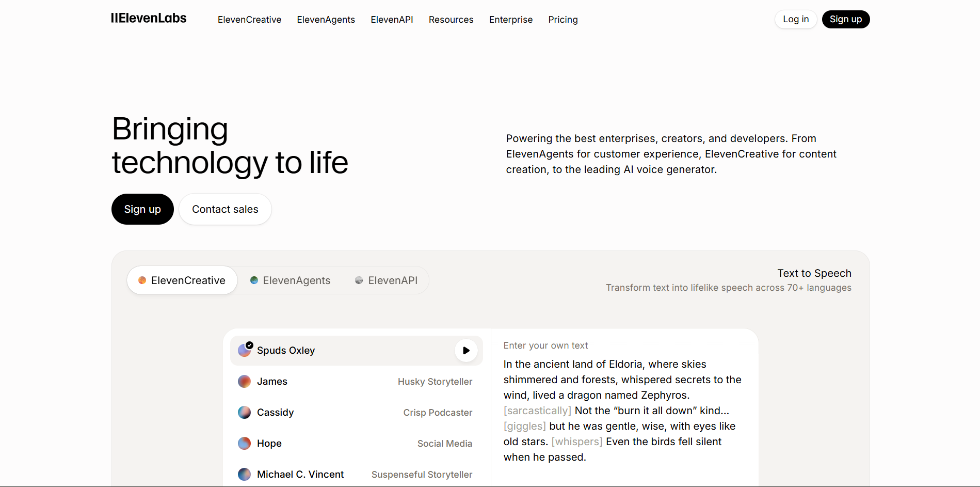This screenshot has width=980, height=487.
Task: Select the Husky Storyteller voice row
Action: point(356,381)
